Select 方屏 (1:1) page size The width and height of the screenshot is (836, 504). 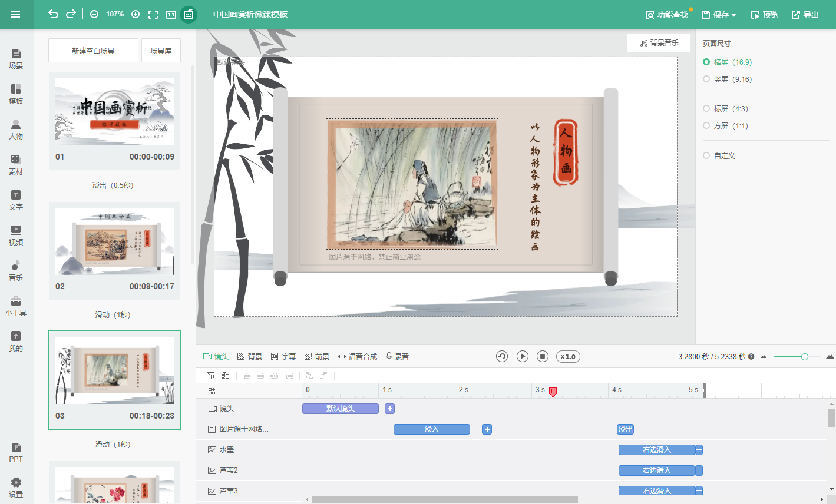[725, 125]
